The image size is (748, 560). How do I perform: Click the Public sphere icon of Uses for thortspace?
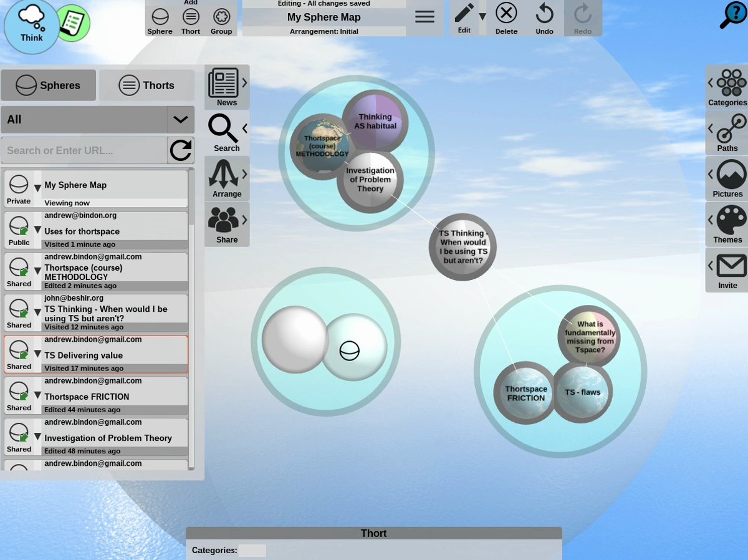click(19, 231)
